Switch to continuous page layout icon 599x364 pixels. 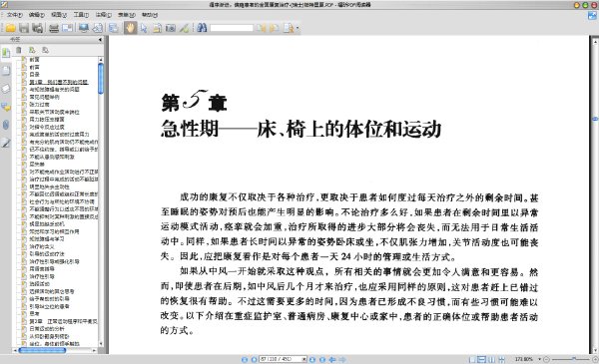click(x=482, y=359)
